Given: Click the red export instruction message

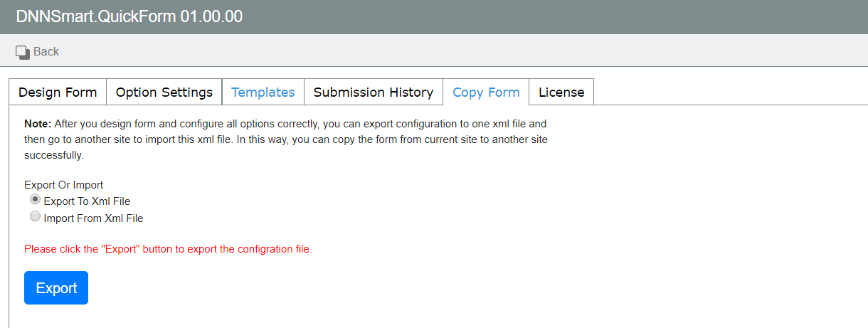Looking at the screenshot, I should [168, 249].
